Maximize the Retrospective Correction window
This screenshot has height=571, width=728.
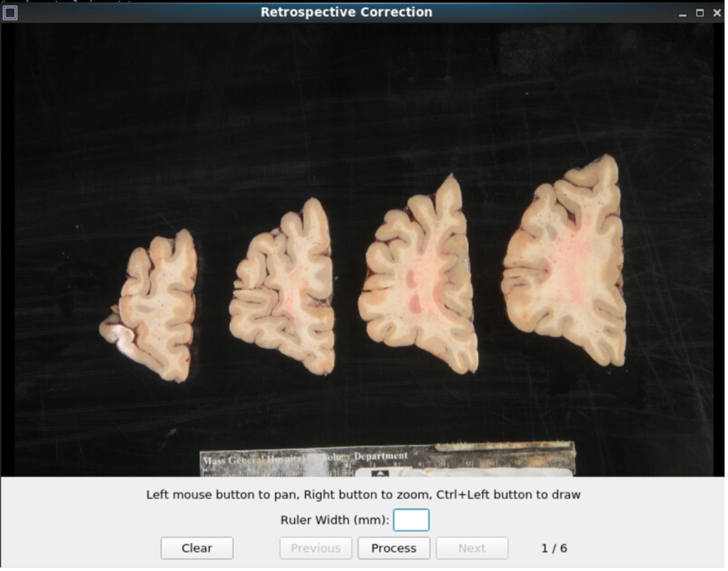(x=700, y=13)
